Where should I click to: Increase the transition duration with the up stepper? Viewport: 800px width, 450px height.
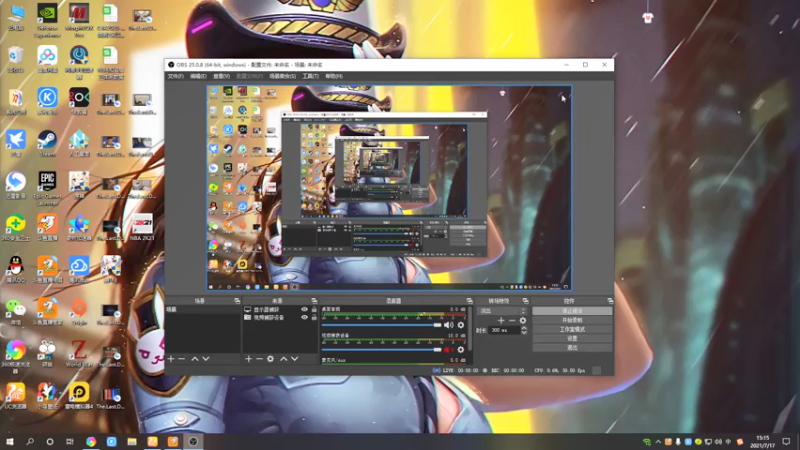point(524,328)
